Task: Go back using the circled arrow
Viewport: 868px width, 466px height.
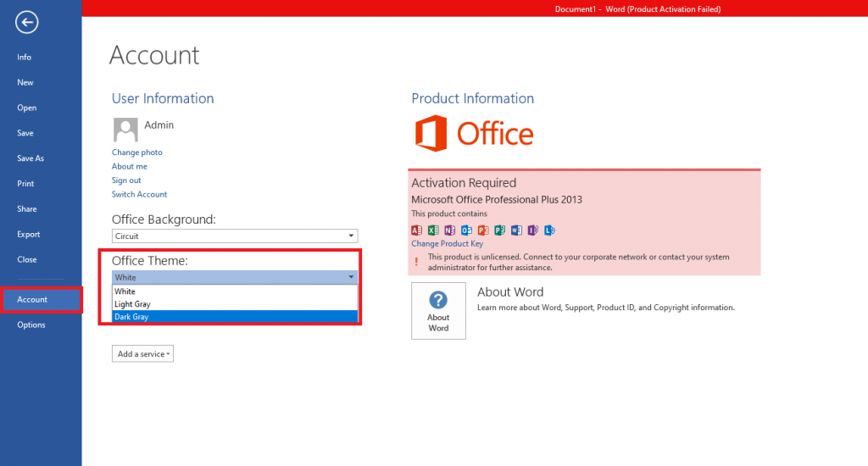Action: (x=26, y=23)
